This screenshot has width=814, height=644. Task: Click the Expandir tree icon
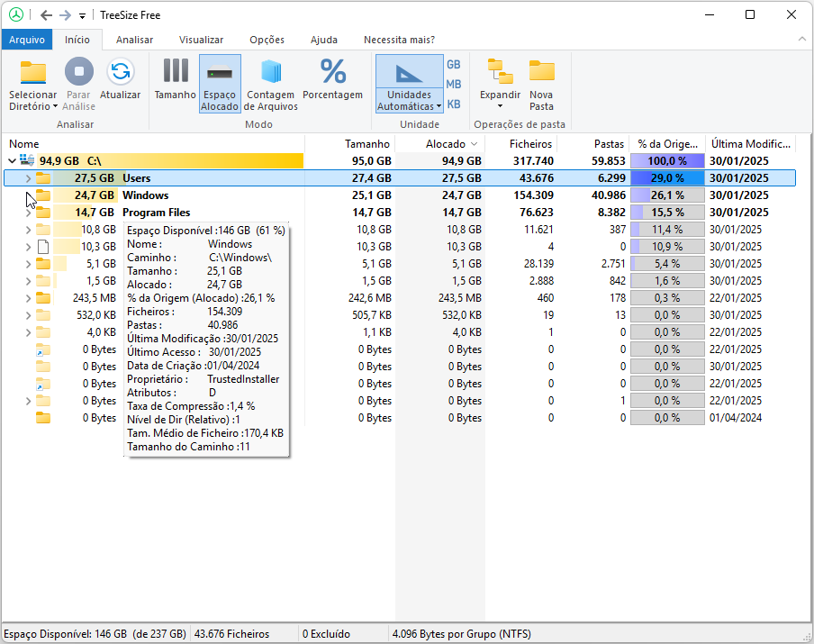pos(500,72)
